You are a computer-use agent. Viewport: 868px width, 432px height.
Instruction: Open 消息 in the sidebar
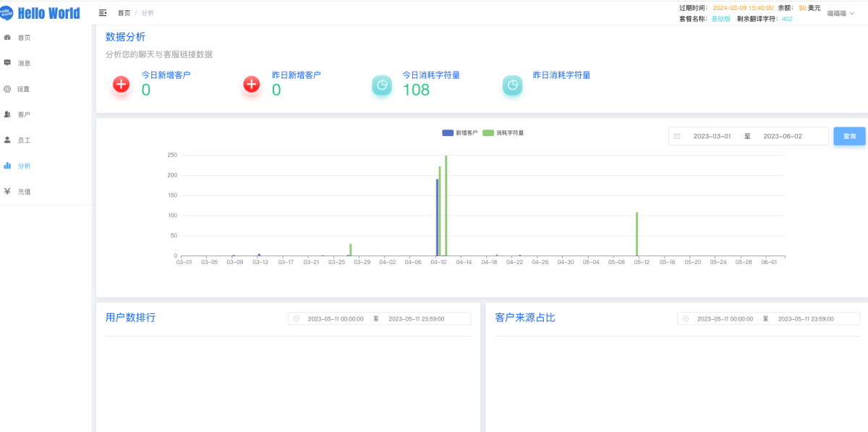(x=24, y=64)
